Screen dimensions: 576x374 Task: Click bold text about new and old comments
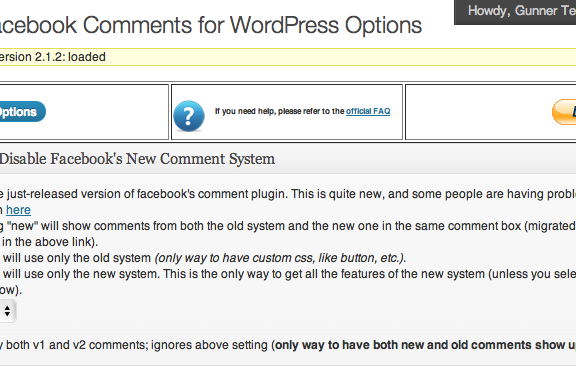425,345
